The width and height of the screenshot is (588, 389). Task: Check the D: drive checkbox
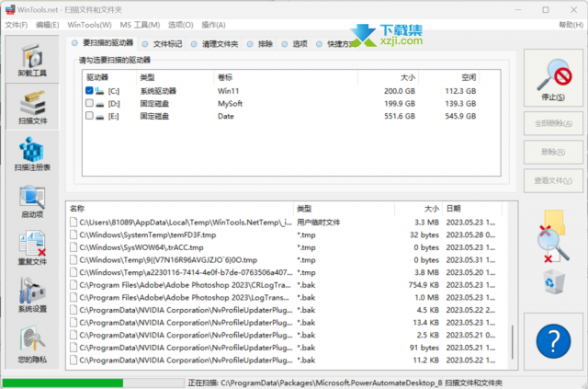click(x=89, y=103)
